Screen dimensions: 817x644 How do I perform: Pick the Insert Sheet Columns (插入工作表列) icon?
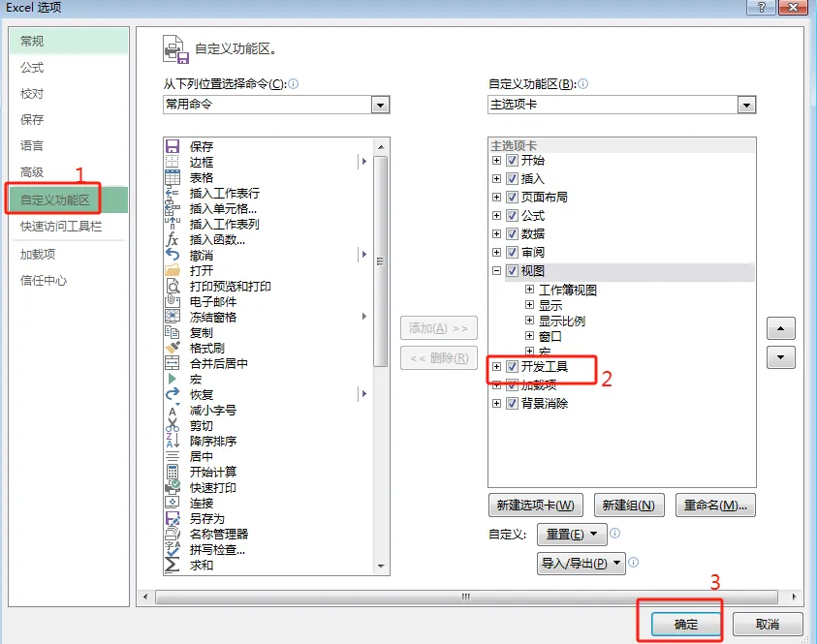(173, 224)
